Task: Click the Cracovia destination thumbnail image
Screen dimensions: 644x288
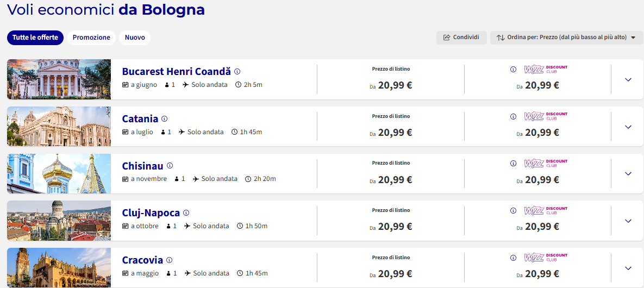Action: (x=59, y=267)
